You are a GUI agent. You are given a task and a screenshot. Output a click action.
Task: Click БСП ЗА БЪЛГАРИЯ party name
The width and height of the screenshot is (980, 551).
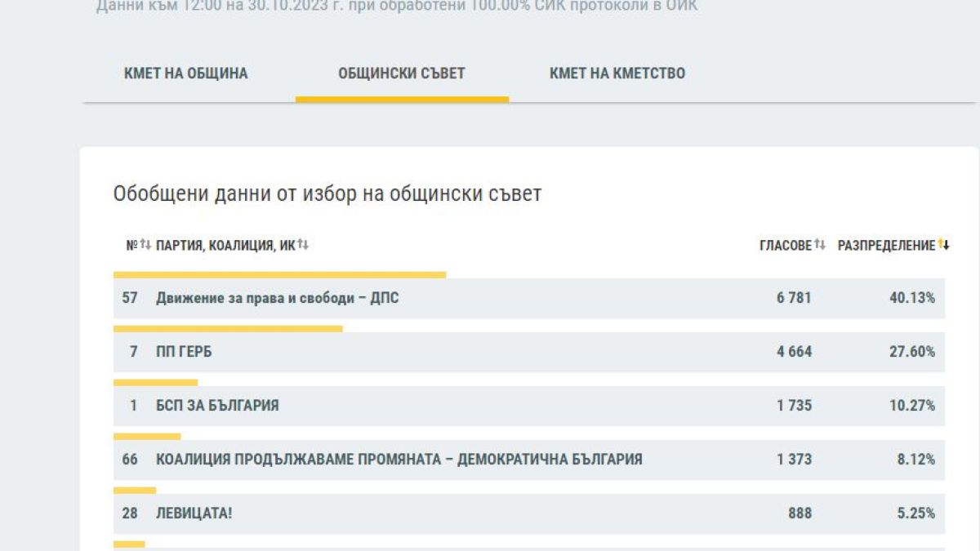pos(217,406)
